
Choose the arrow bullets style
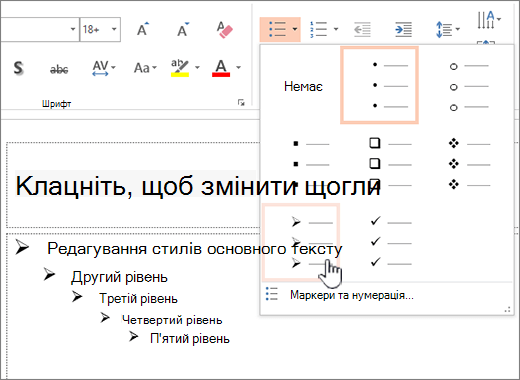(x=301, y=242)
